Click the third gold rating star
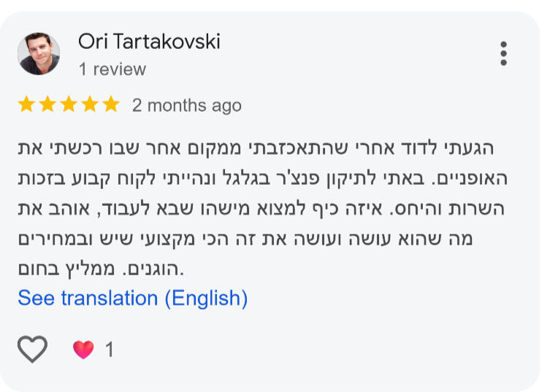 coord(69,104)
